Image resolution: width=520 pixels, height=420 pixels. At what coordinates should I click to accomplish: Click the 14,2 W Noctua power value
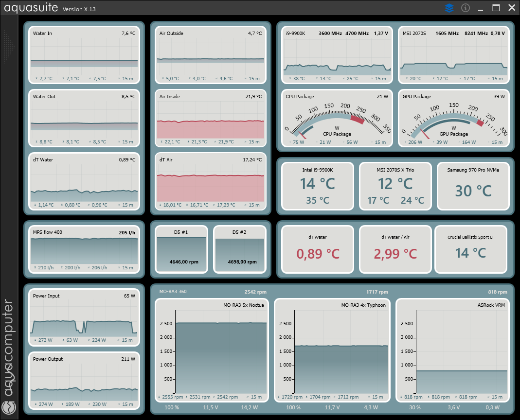click(249, 407)
